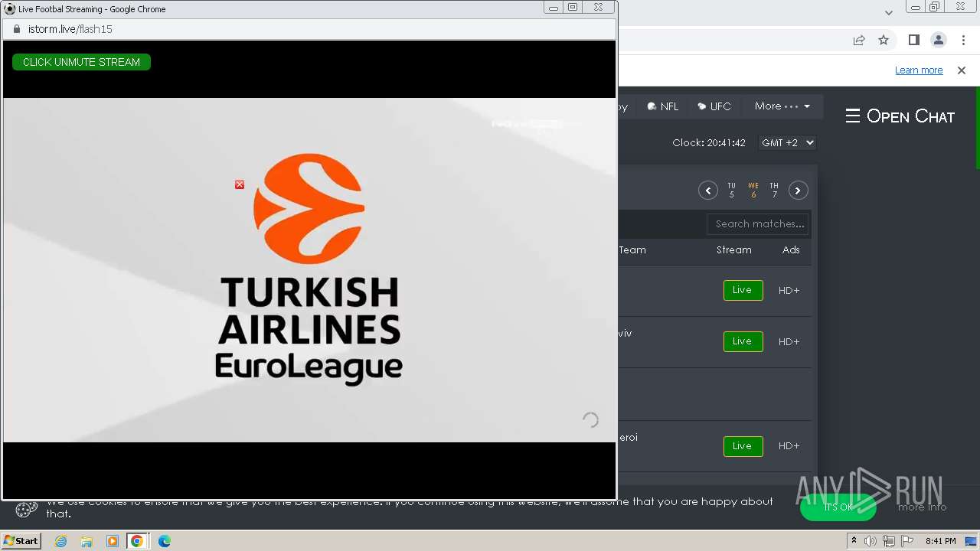
Task: Open the Live button in the viv row
Action: [x=743, y=341]
